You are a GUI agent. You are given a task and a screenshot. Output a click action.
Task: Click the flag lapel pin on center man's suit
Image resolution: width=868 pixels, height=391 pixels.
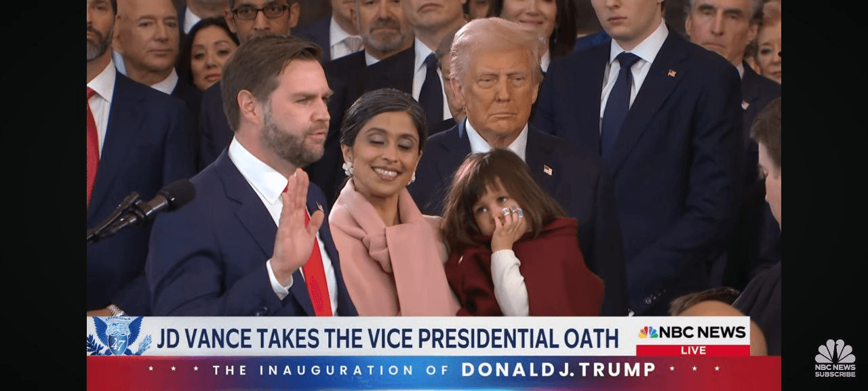(x=547, y=170)
